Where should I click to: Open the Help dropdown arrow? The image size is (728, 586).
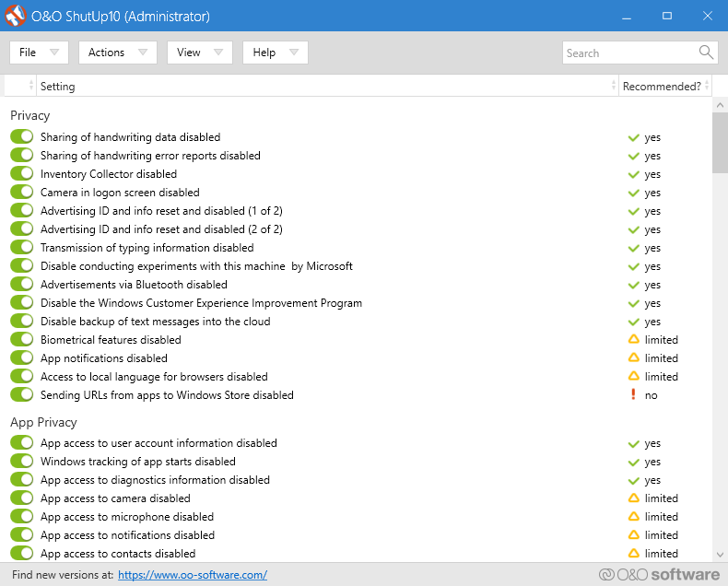coord(294,53)
